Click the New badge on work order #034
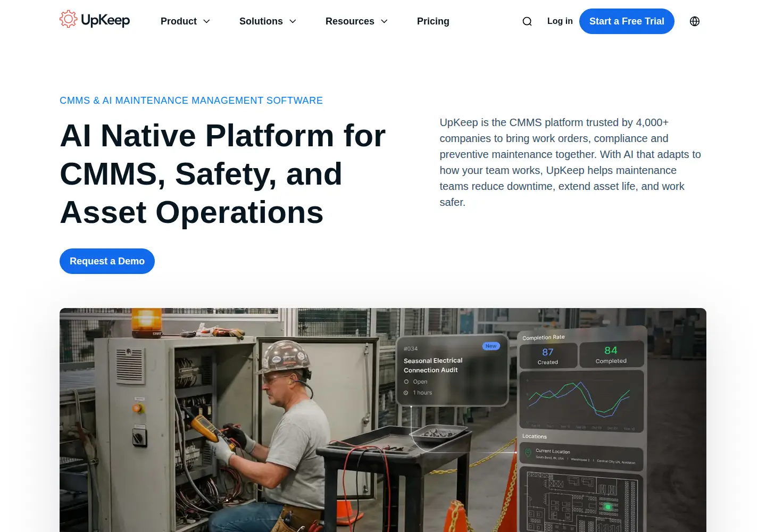Viewport: 766px width, 532px height. (491, 346)
